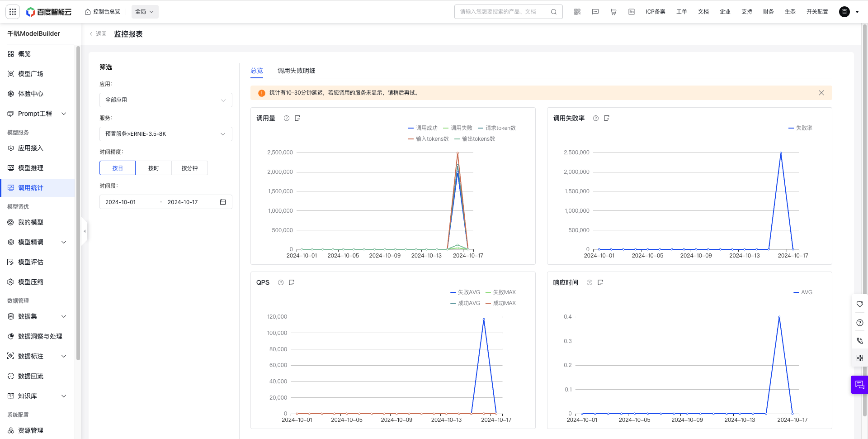Toggle 成功MAX legend in QPS chart
This screenshot has width=868, height=439.
click(500, 303)
